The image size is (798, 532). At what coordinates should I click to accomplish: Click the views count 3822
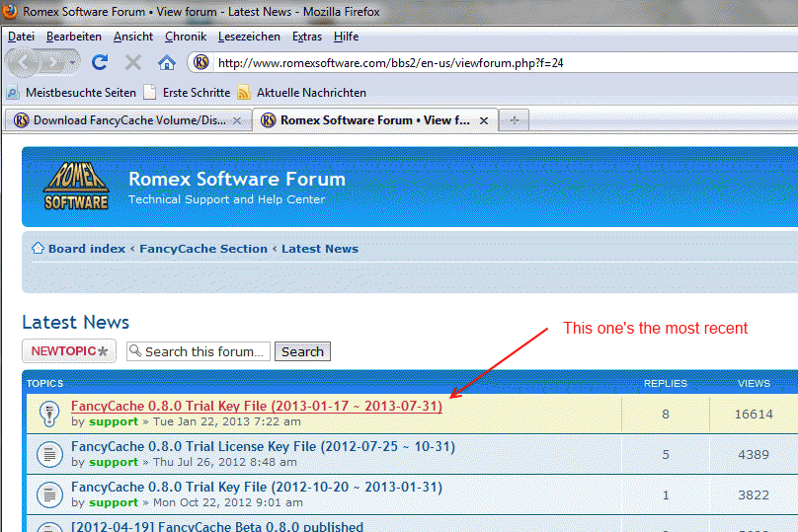pos(754,495)
